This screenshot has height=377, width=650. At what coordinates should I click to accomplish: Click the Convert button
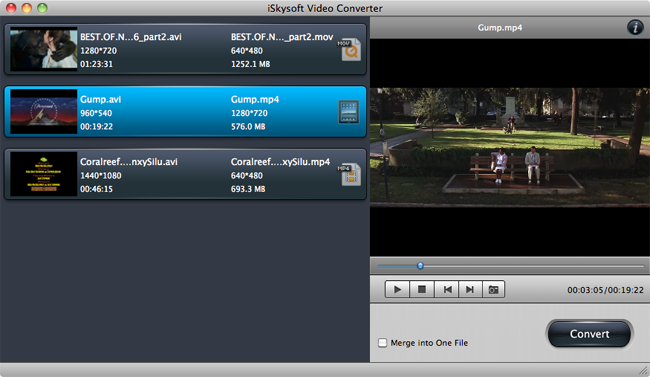[589, 334]
